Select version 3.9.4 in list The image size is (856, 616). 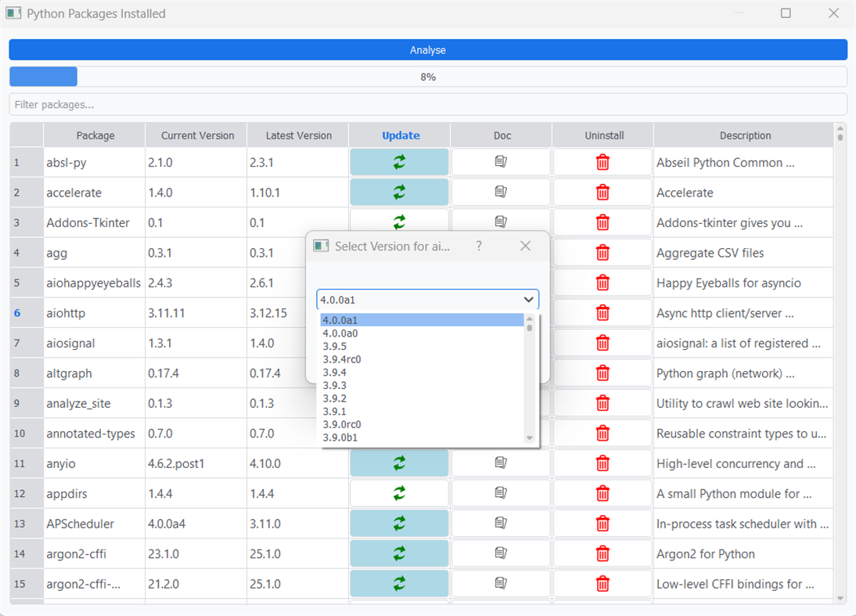(x=422, y=373)
